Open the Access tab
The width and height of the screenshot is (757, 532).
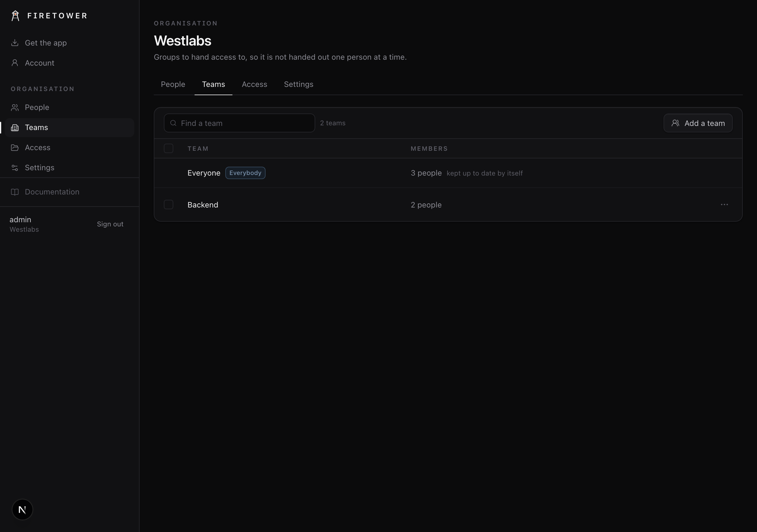coord(255,85)
